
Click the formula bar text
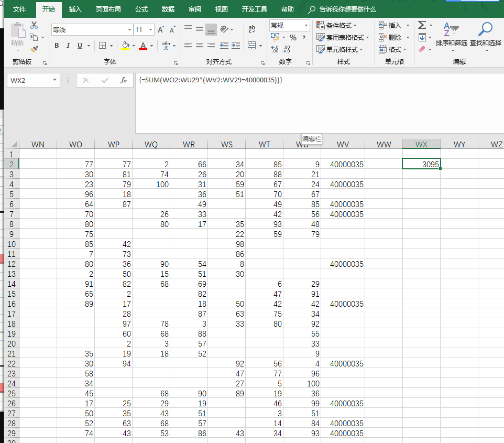[x=211, y=80]
